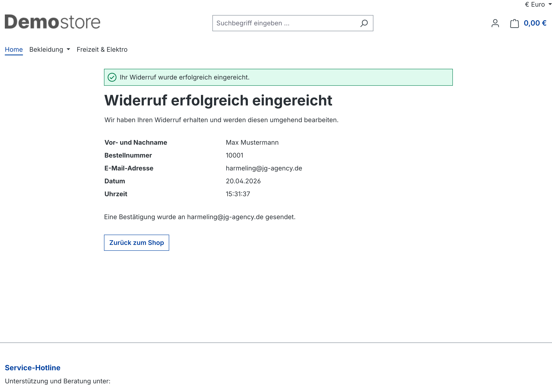Click the date 20.04.2026 value
Image resolution: width=552 pixels, height=392 pixels.
(243, 181)
